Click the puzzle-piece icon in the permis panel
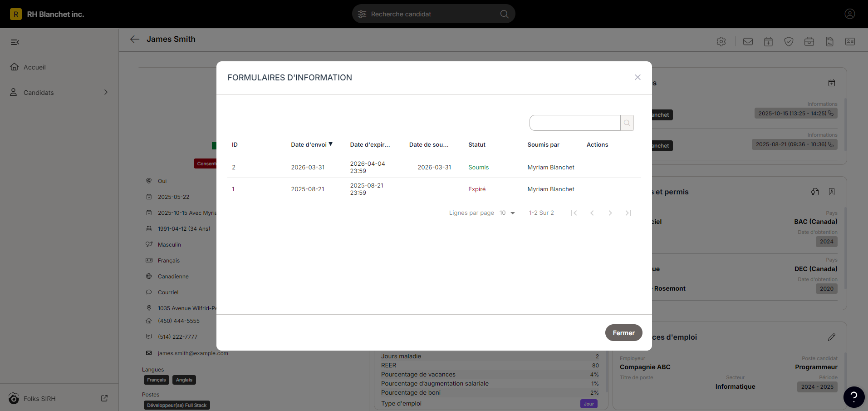This screenshot has width=868, height=411. [815, 192]
